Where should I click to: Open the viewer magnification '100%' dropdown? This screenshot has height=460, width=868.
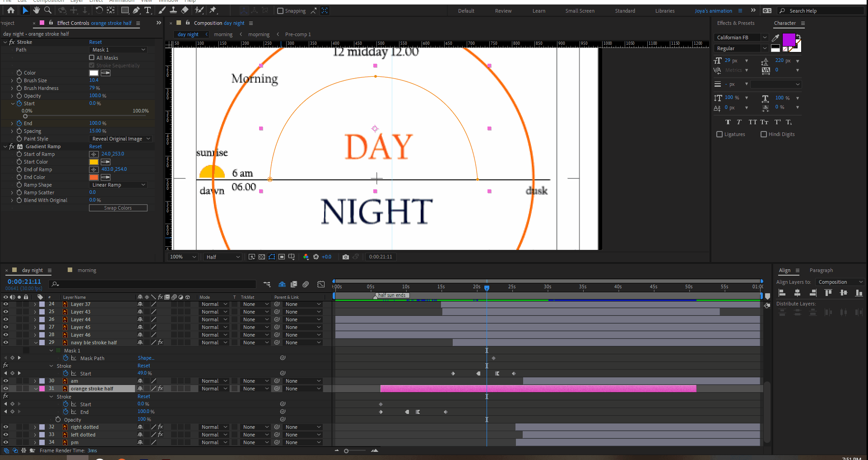click(183, 257)
